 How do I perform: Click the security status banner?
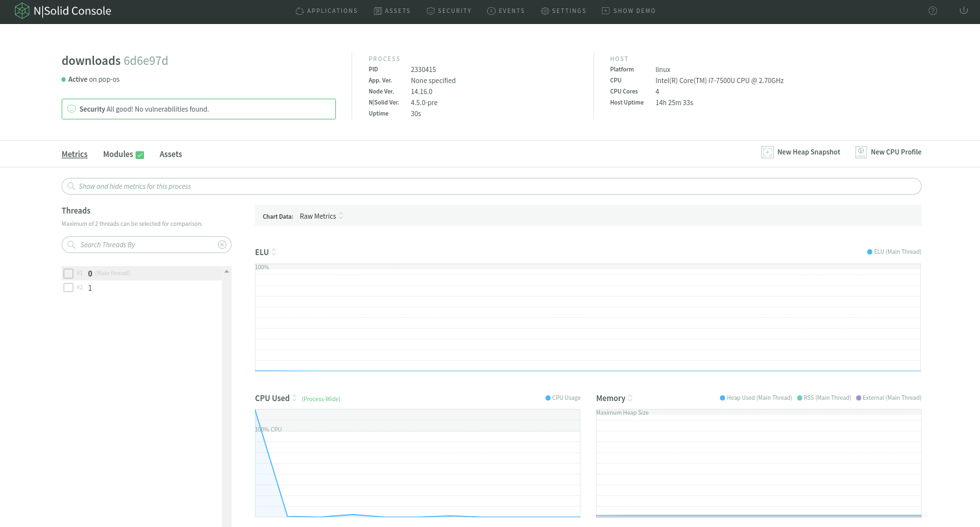click(198, 109)
